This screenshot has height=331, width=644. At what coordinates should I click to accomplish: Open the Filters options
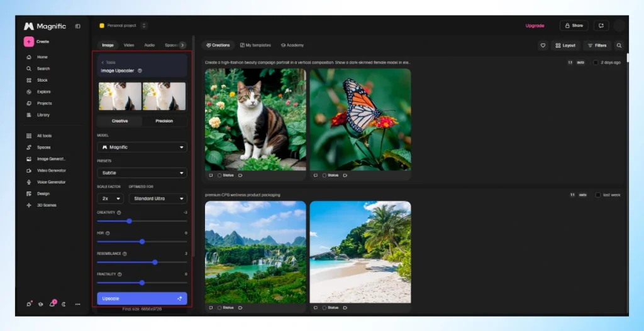coord(597,45)
